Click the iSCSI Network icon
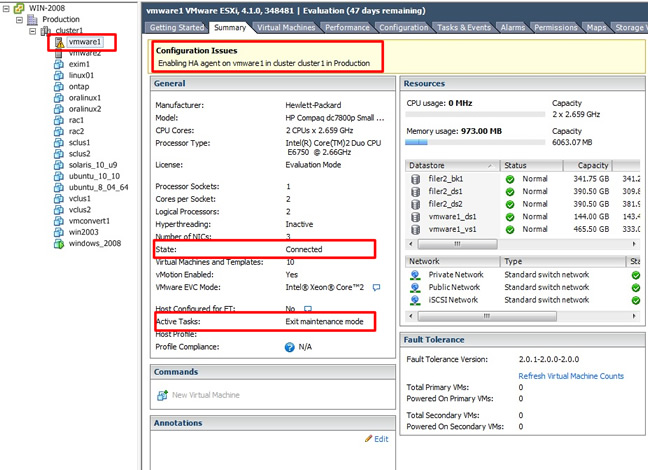Screen dimensions: 648x470 coord(416,299)
